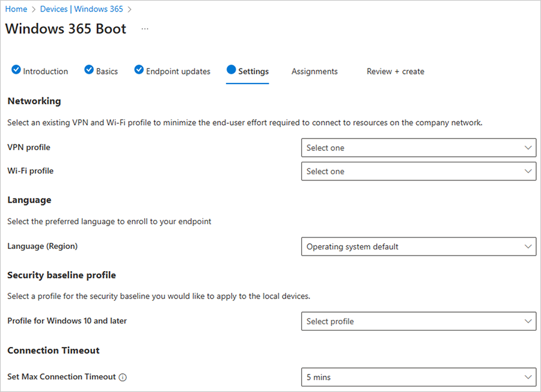Open the Profile for Windows 10 and later dropdown
Viewport: 541px width, 392px height.
[x=418, y=321]
